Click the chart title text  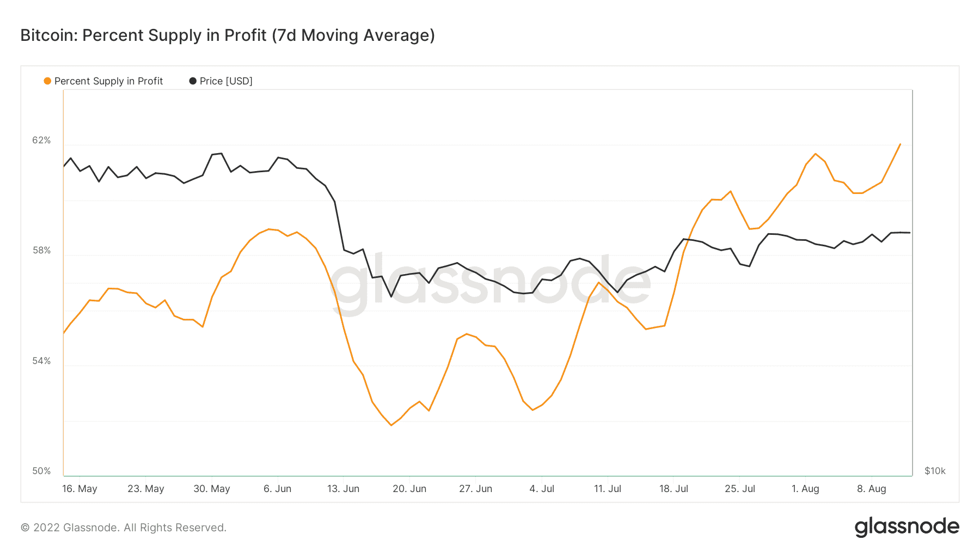click(228, 35)
